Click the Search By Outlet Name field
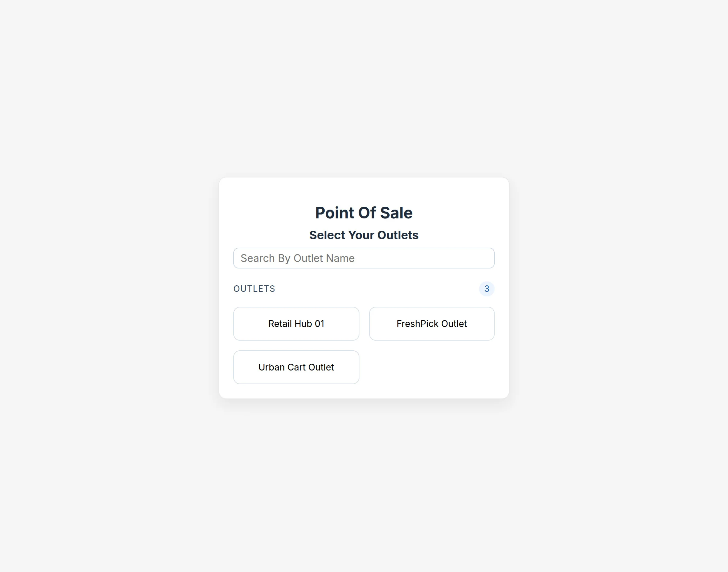The width and height of the screenshot is (728, 572). coord(364,258)
